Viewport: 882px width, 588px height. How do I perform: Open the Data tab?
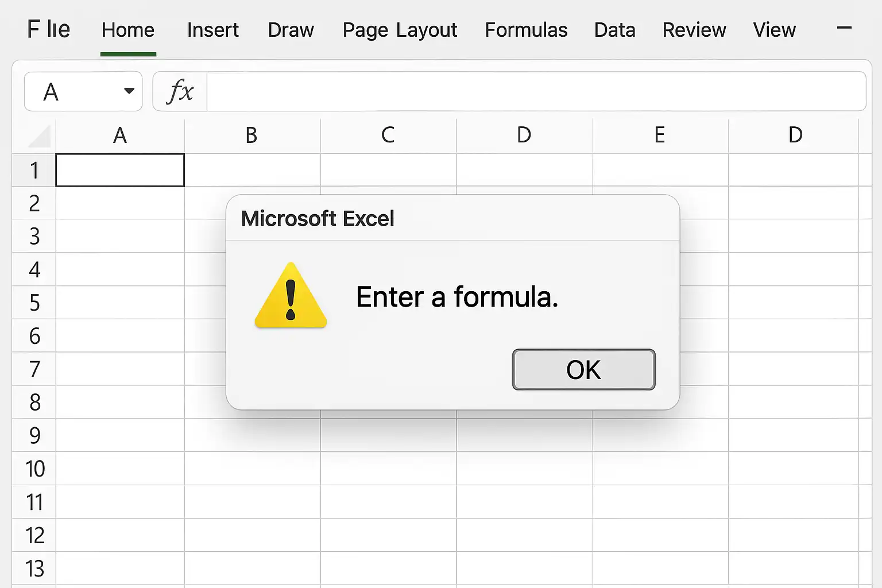coord(614,30)
